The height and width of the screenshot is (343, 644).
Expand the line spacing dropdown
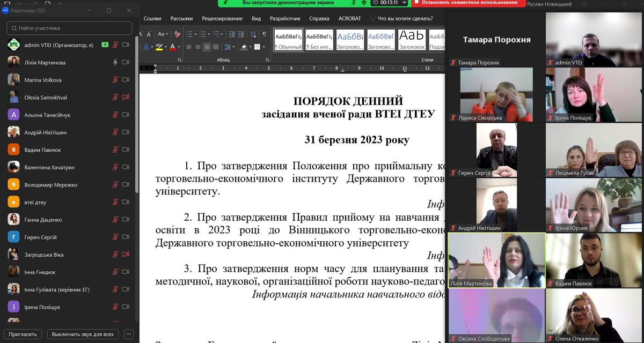coord(232,47)
